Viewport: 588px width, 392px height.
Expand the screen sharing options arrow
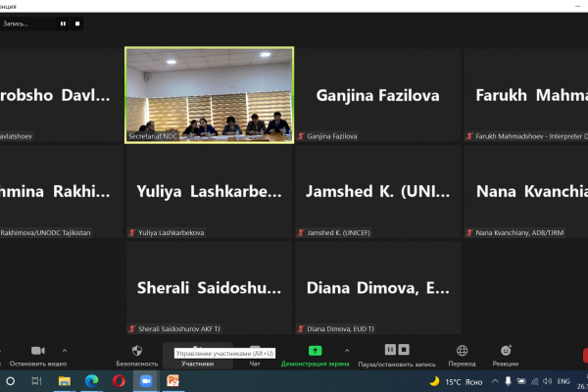point(347,350)
